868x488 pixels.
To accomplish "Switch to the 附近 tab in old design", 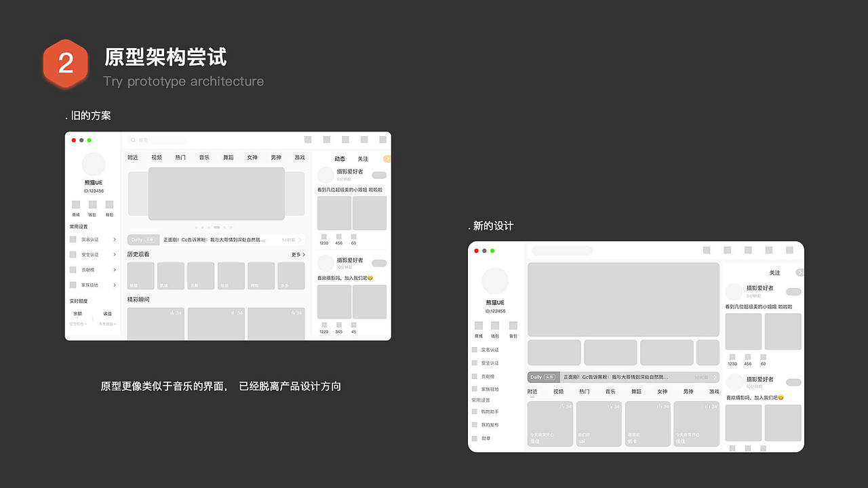I will (x=133, y=157).
